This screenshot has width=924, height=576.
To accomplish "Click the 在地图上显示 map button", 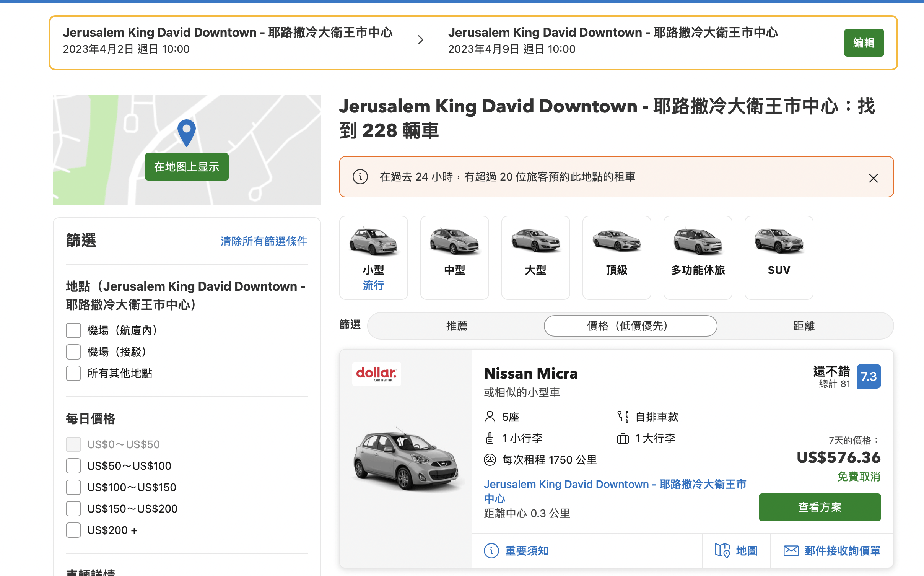I will pyautogui.click(x=187, y=167).
